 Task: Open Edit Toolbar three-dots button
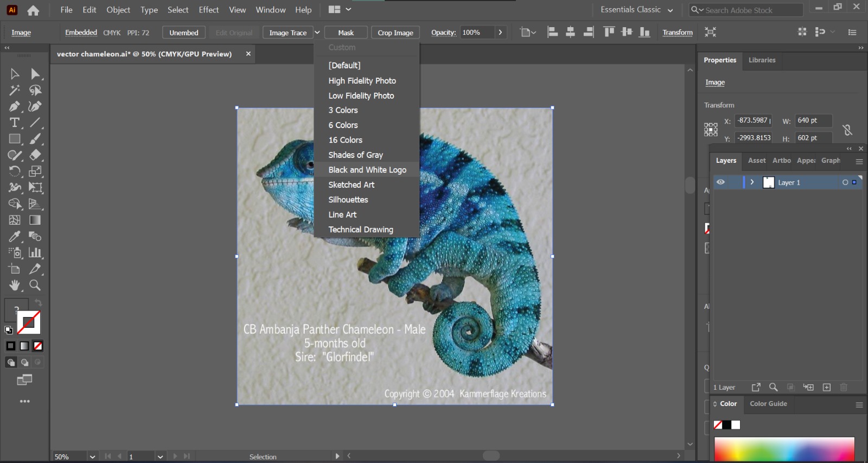pos(25,402)
